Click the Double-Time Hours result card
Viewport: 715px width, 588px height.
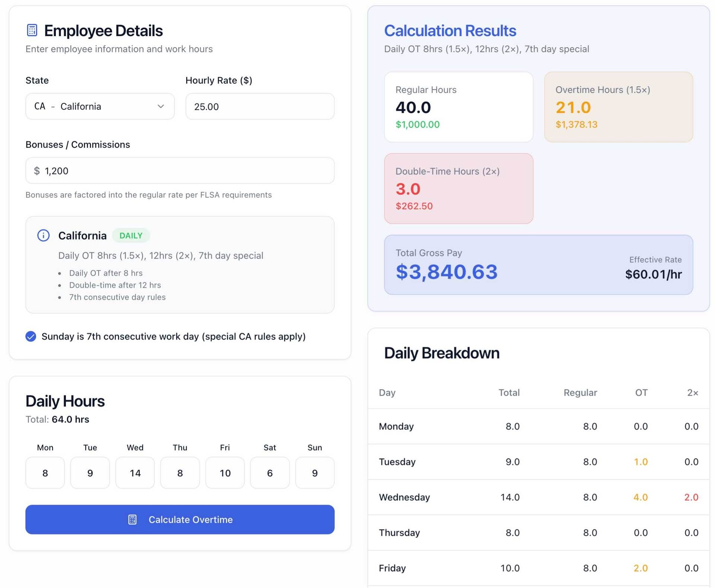(458, 188)
